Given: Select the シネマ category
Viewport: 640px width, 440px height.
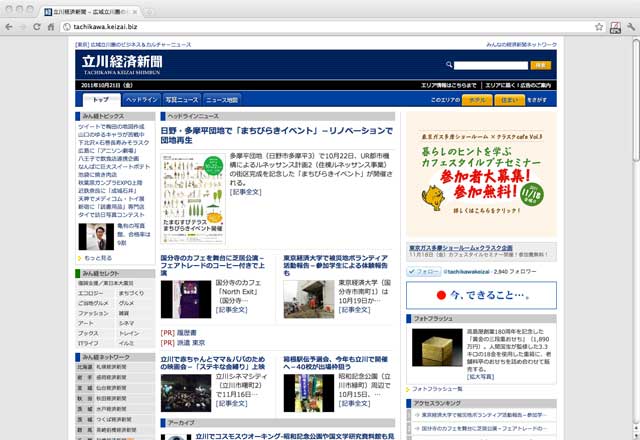Looking at the screenshot, I should 127,323.
